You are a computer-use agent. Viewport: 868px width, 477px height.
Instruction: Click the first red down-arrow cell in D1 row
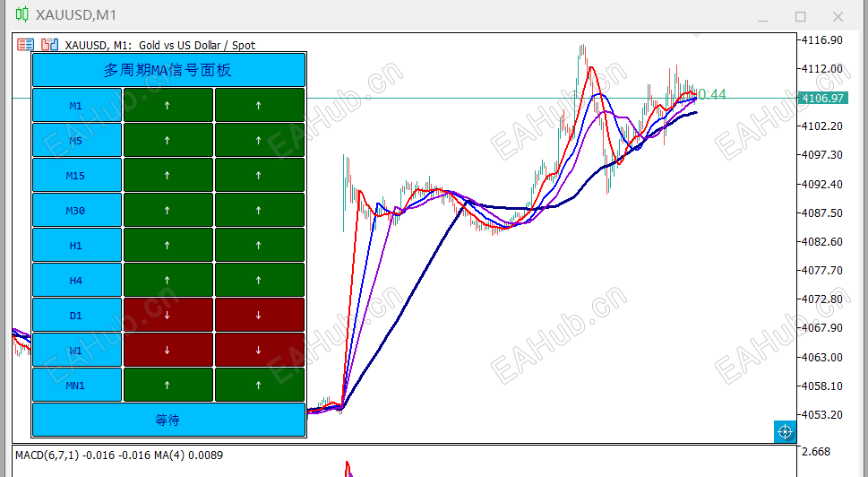pos(168,315)
